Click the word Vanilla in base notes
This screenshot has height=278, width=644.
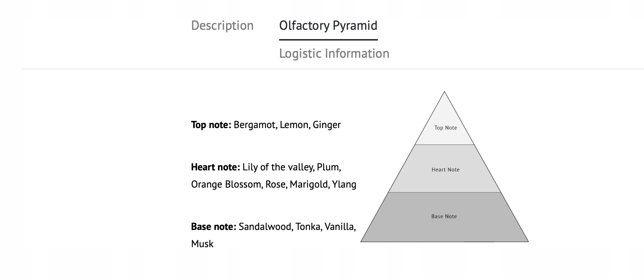tap(340, 227)
